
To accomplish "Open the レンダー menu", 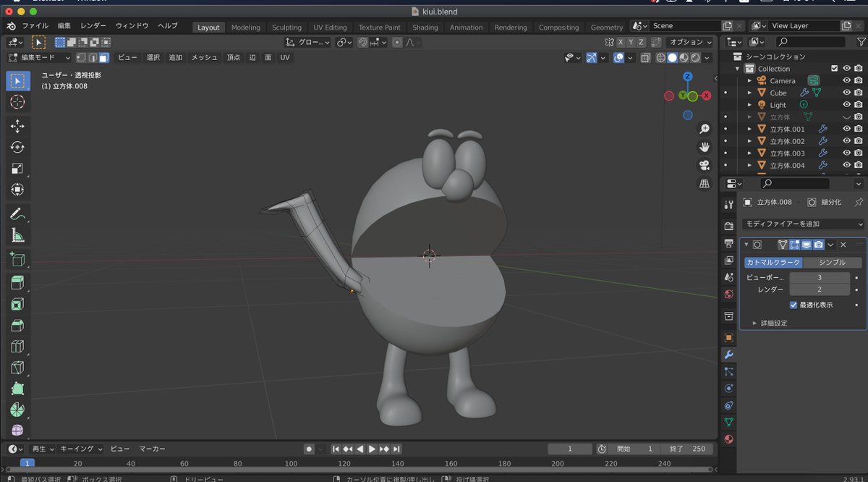I will 93,25.
